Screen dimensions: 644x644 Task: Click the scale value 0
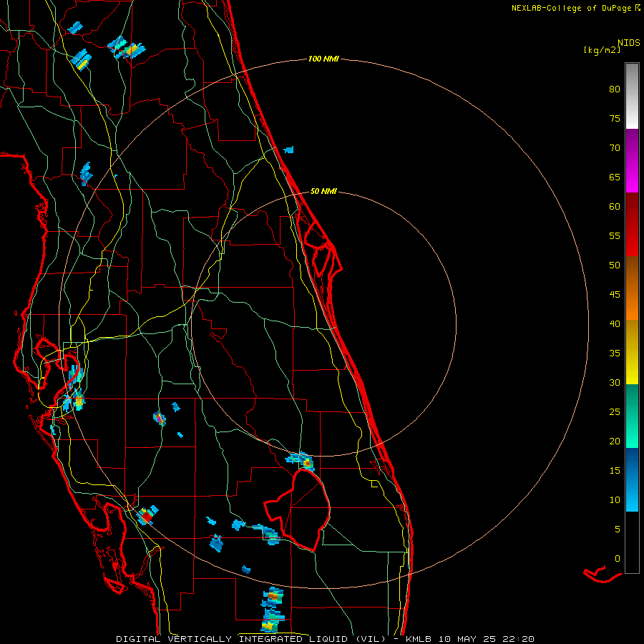618,559
